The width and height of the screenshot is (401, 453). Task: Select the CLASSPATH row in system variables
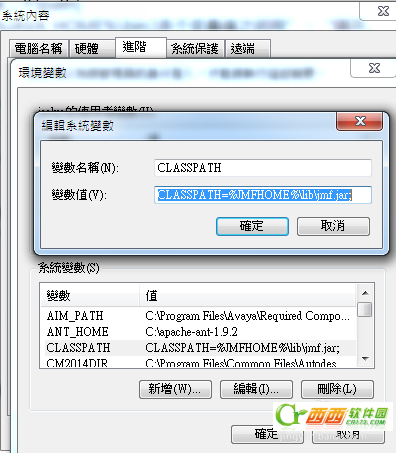199,348
